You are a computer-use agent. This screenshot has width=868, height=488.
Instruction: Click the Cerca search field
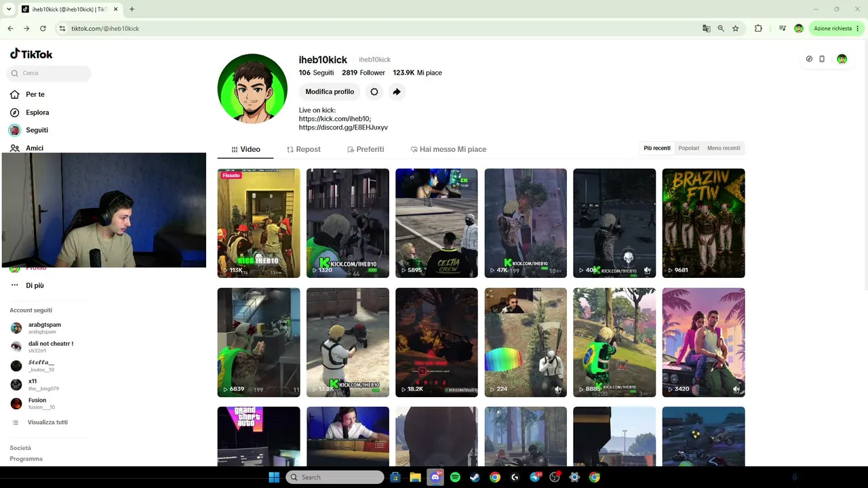click(49, 73)
